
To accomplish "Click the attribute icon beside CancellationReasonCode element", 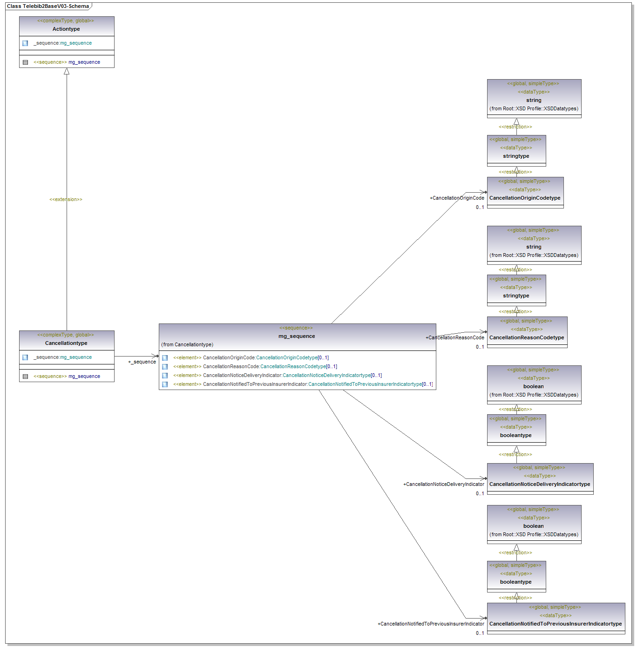I will pyautogui.click(x=165, y=367).
